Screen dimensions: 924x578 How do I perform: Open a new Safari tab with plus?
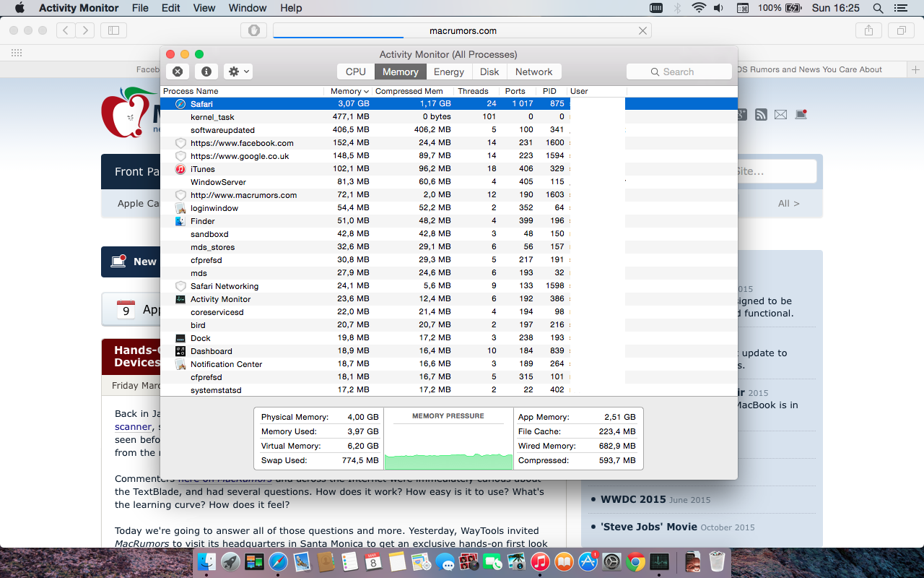[916, 69]
